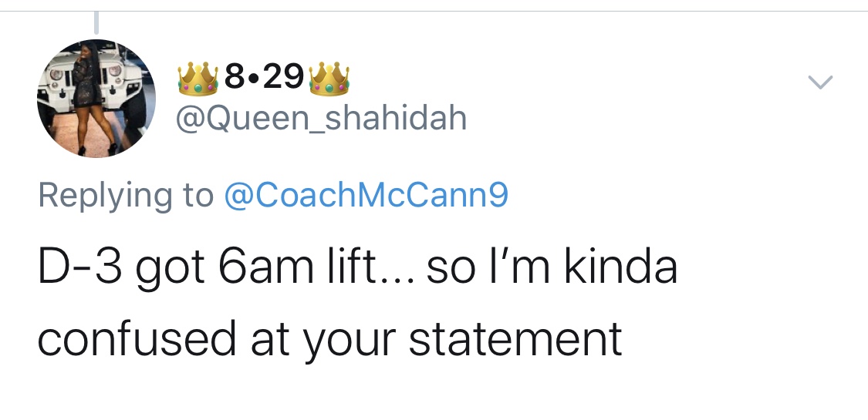The height and width of the screenshot is (420, 868).
Task: Click the word "at" on second tweet line
Action: point(270,338)
